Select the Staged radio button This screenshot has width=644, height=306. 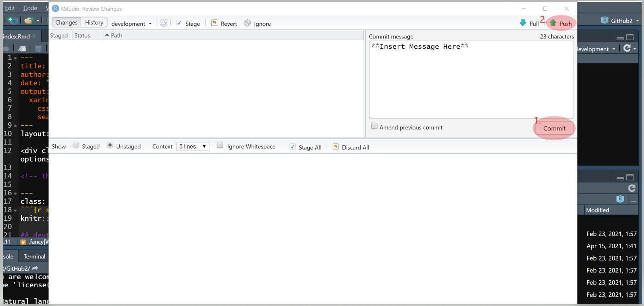point(76,145)
